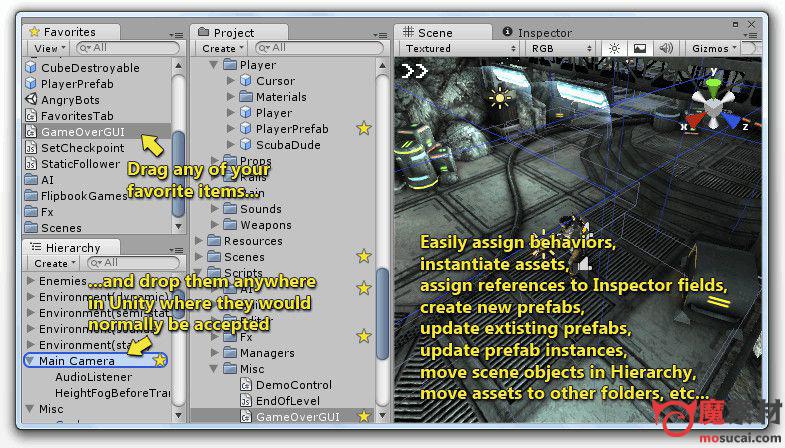Switch to the Scene tab
The height and width of the screenshot is (448, 785).
(441, 33)
